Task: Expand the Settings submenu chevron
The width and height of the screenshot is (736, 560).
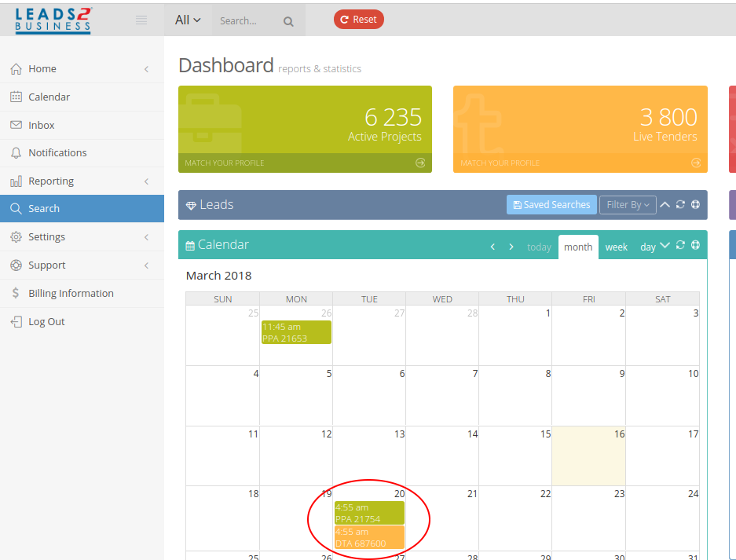Action: pos(146,237)
